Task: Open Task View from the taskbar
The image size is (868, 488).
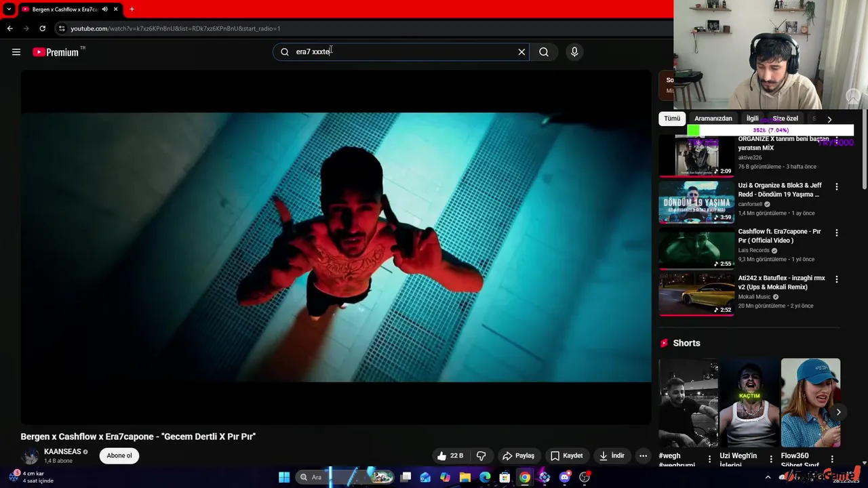Action: 406,477
